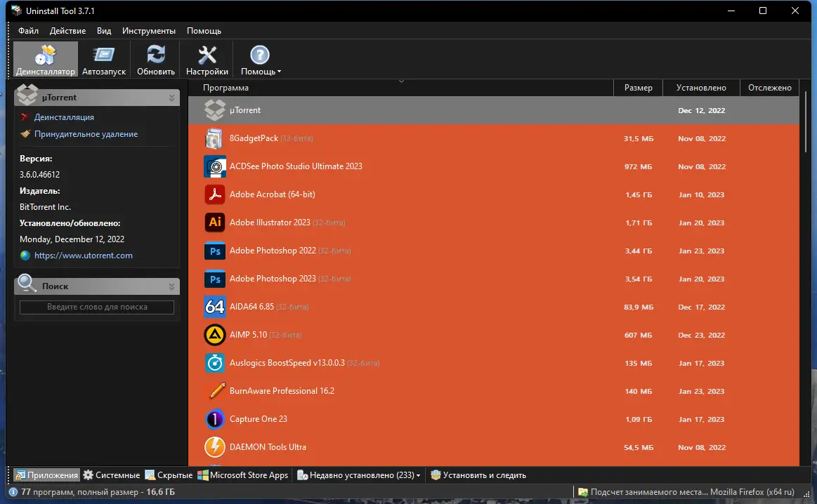Image resolution: width=817 pixels, height=504 pixels.
Task: Open the Недавно установлено (233) dropdown
Action: pyautogui.click(x=358, y=475)
